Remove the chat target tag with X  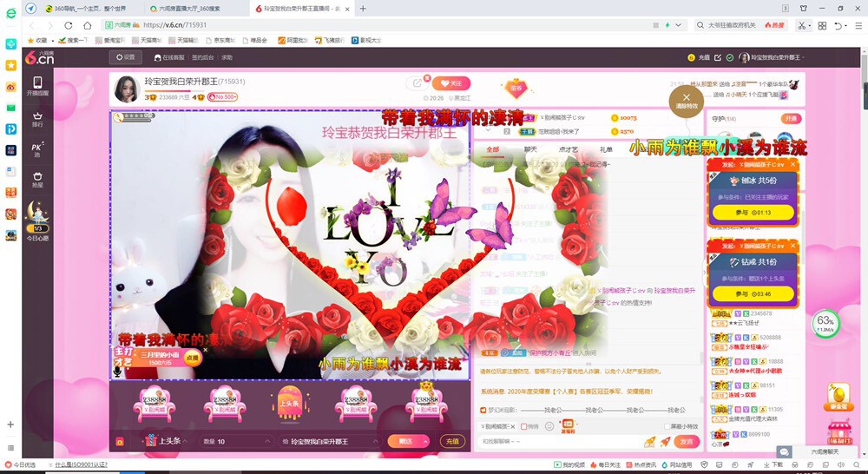(512, 426)
